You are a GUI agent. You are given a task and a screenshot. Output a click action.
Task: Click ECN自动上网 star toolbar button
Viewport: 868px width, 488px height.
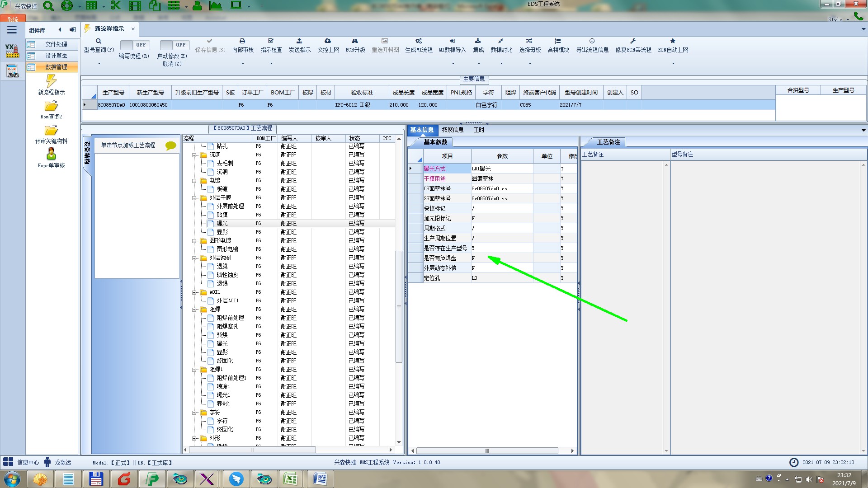673,46
